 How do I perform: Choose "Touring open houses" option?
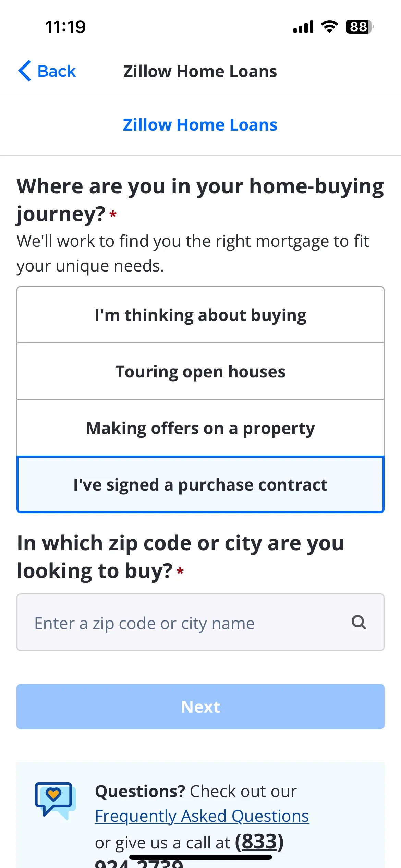tap(200, 372)
